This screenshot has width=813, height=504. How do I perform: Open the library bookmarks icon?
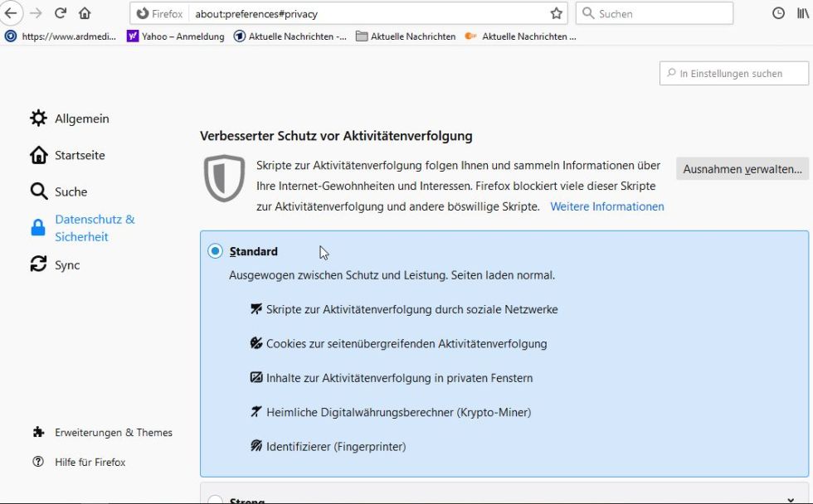coord(803,13)
